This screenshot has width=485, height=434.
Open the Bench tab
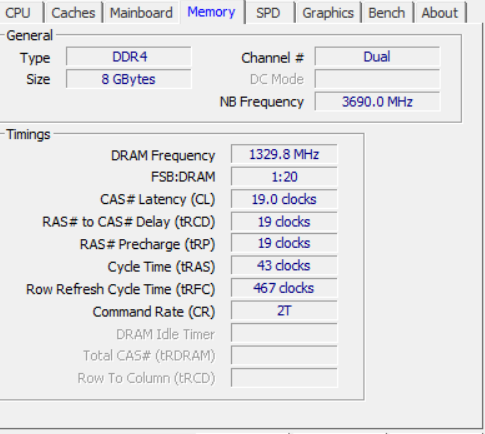(387, 13)
